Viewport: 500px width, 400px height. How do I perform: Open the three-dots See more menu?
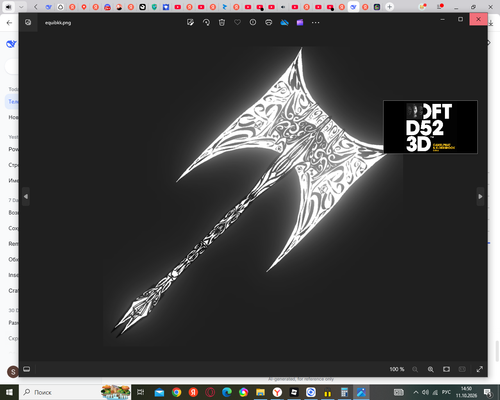coord(315,22)
